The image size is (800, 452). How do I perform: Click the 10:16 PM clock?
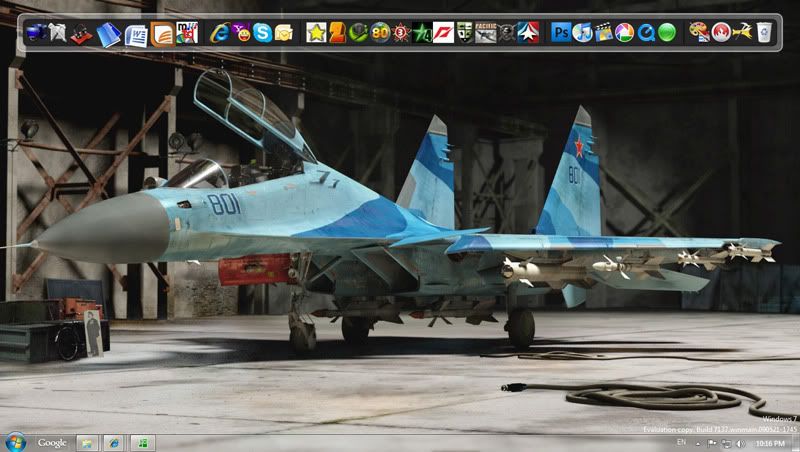[770, 443]
